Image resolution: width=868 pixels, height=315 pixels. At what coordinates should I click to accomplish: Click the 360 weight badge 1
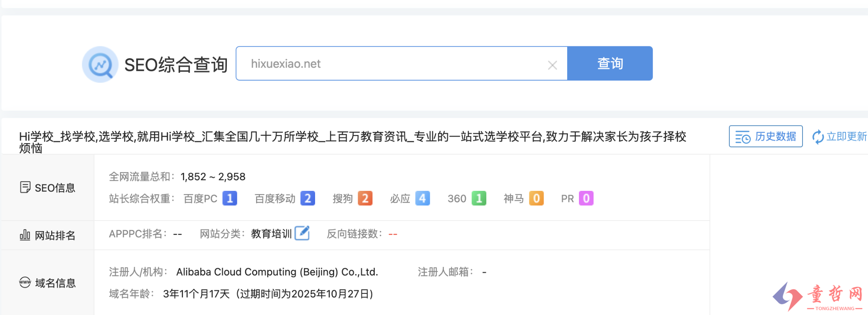click(479, 199)
